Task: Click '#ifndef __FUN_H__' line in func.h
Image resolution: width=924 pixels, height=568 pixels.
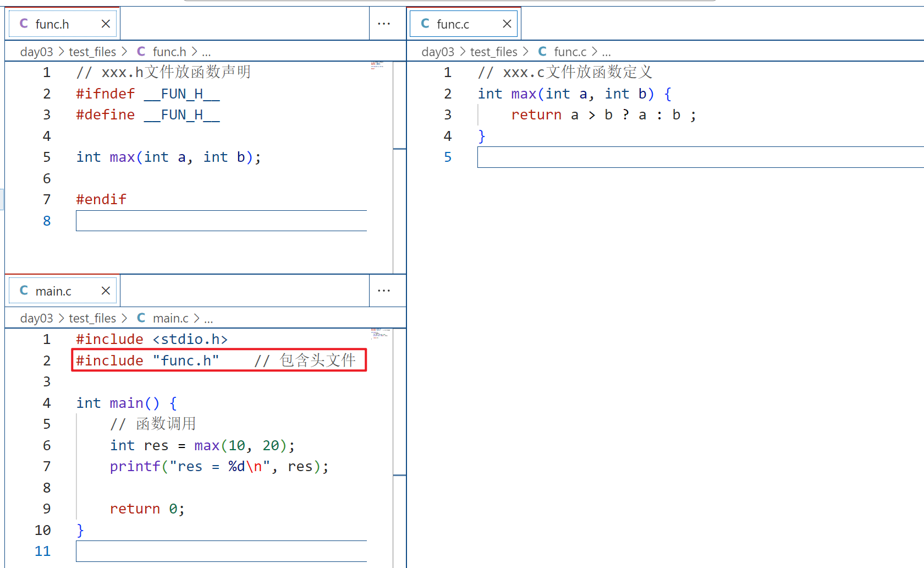Action: point(148,94)
